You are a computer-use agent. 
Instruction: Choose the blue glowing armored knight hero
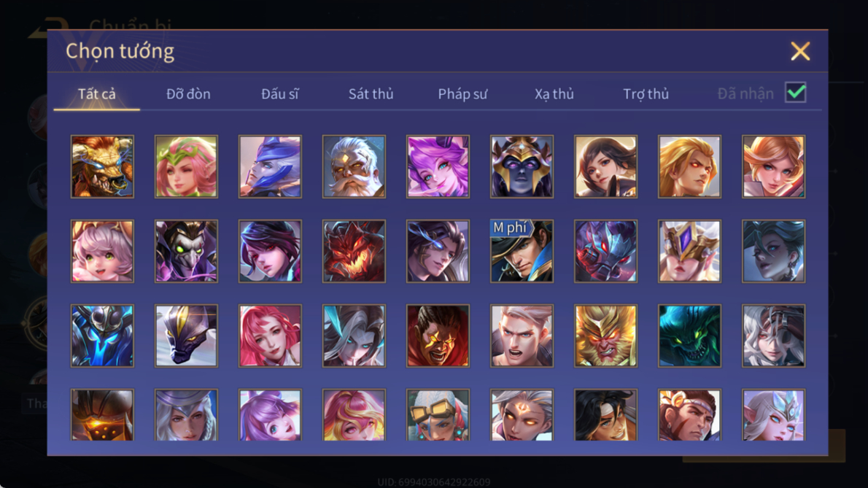(102, 336)
